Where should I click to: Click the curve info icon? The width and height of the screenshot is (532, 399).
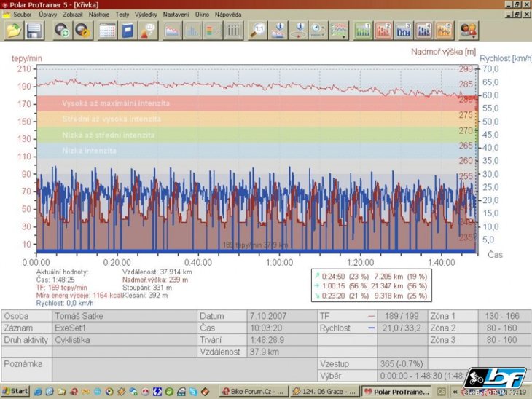pyautogui.click(x=278, y=30)
